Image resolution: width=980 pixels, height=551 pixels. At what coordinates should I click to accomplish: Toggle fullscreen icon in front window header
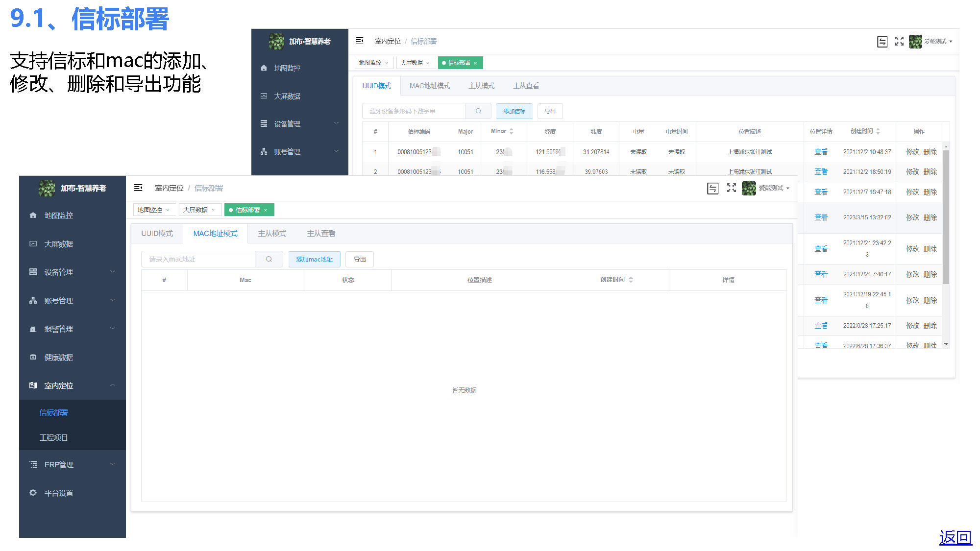tap(732, 188)
